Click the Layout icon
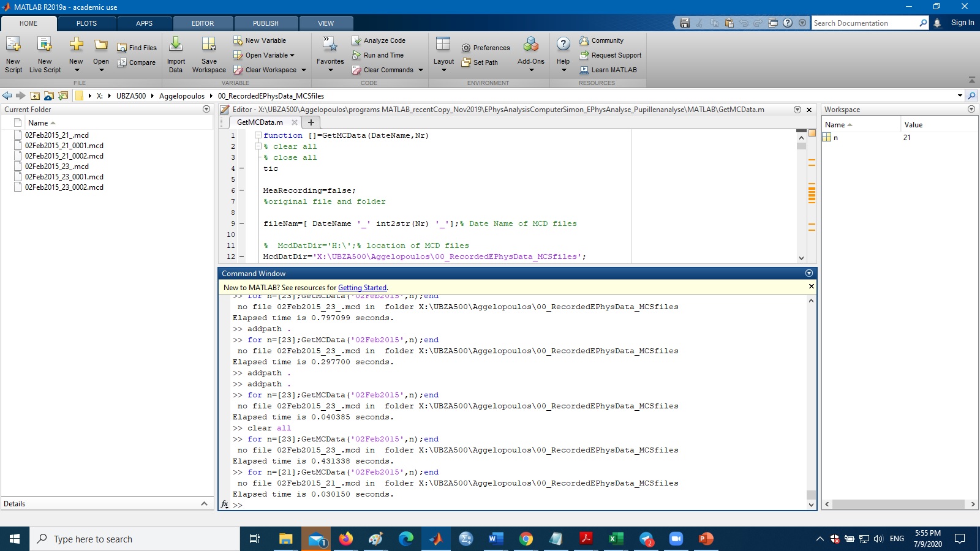The height and width of the screenshot is (551, 980). [x=443, y=45]
